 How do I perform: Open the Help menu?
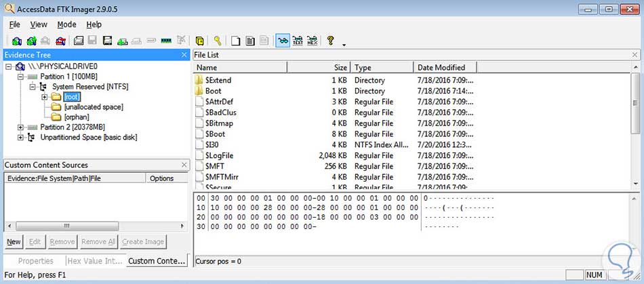click(x=94, y=24)
